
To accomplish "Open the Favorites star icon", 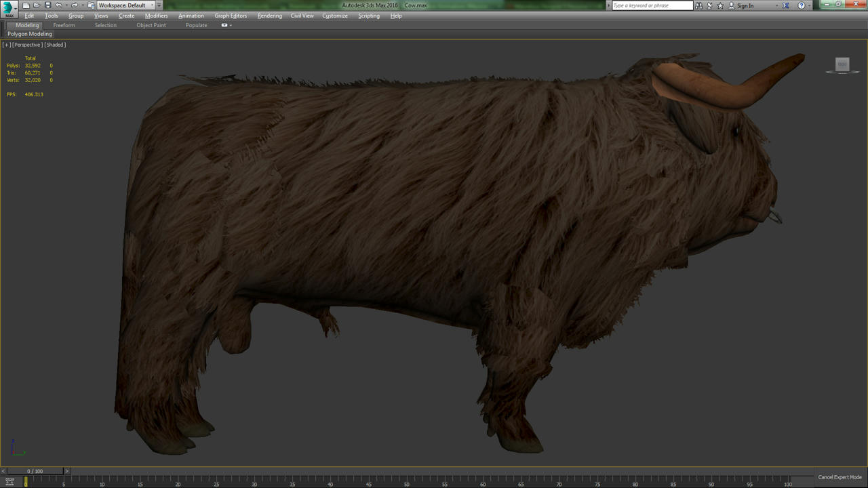I will 720,5.
